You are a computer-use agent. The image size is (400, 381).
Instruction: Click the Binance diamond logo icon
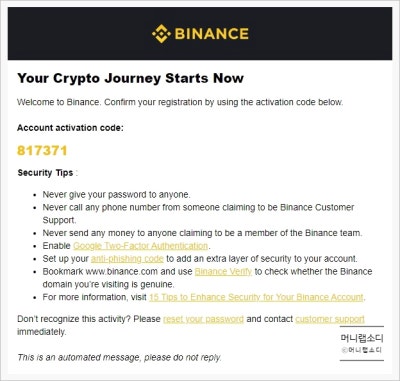pyautogui.click(x=162, y=34)
